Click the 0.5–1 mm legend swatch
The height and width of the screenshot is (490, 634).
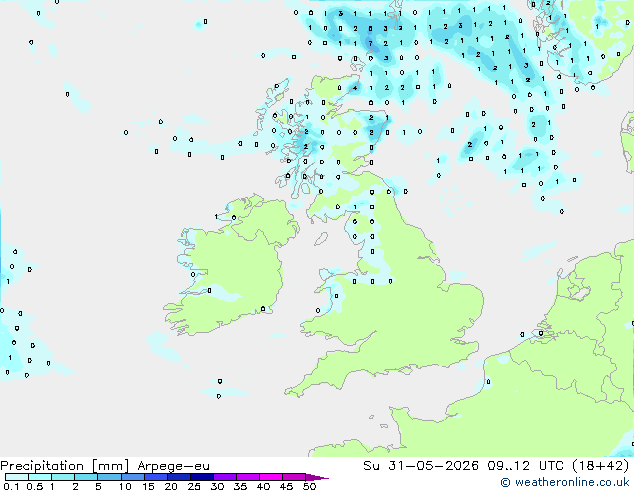[x=40, y=477]
